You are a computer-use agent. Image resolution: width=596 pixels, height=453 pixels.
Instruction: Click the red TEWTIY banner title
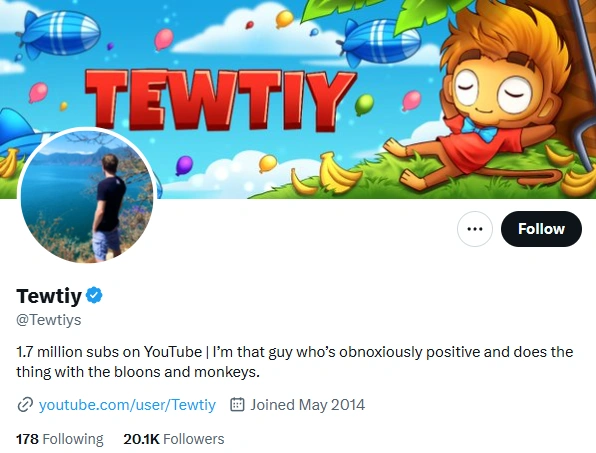(x=220, y=100)
